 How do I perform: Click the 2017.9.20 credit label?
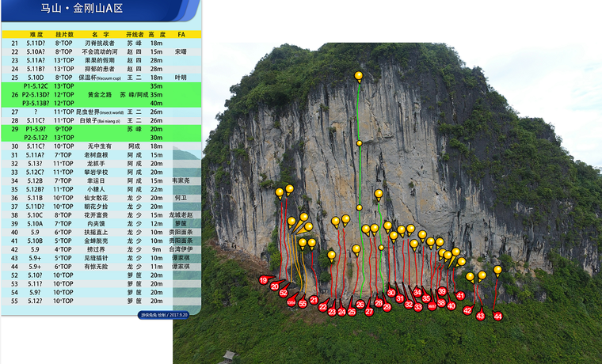163,314
